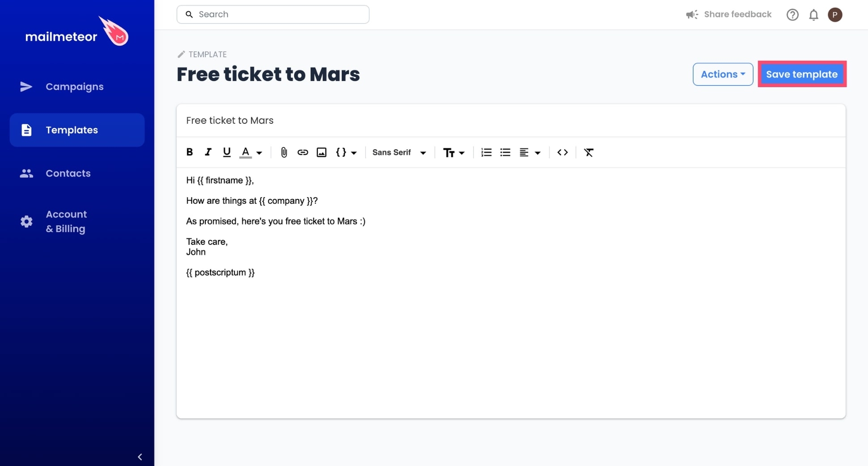Toggle bold formatting in the editor toolbar

[x=190, y=152]
